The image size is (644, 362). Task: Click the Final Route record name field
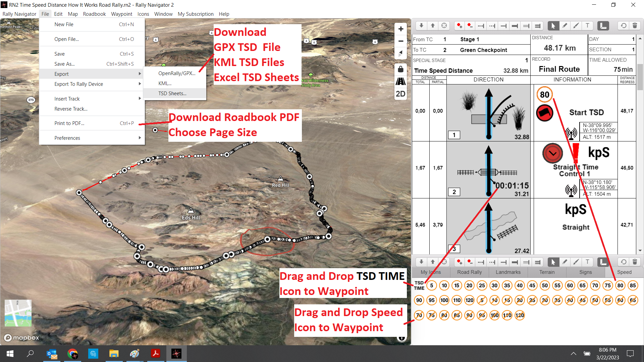click(559, 69)
